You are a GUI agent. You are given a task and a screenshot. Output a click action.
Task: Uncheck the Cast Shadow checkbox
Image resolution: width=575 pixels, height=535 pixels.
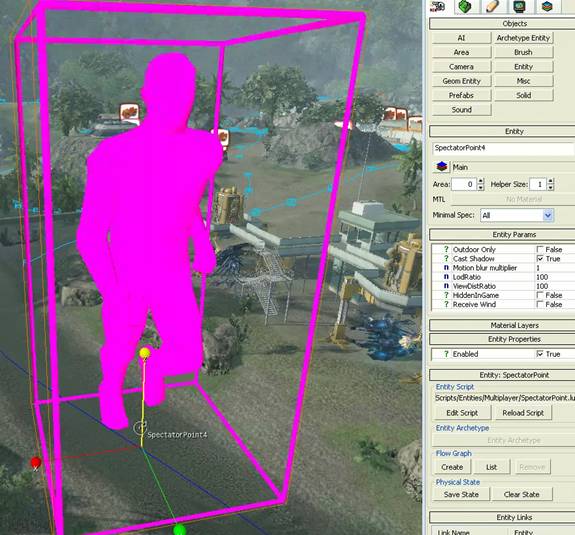[540, 259]
